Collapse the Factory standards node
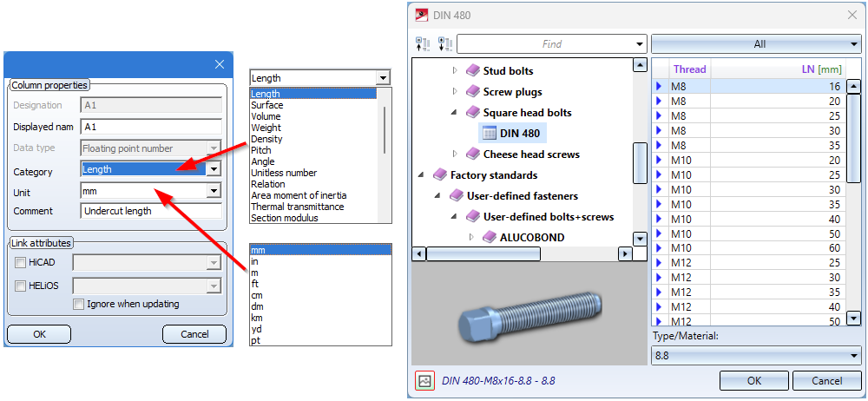This screenshot has width=868, height=401. pos(422,175)
